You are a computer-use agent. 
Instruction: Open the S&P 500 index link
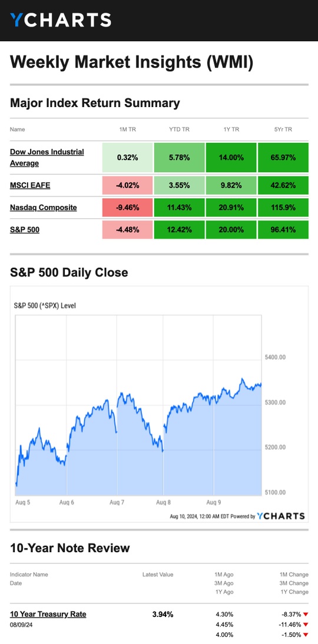[25, 229]
